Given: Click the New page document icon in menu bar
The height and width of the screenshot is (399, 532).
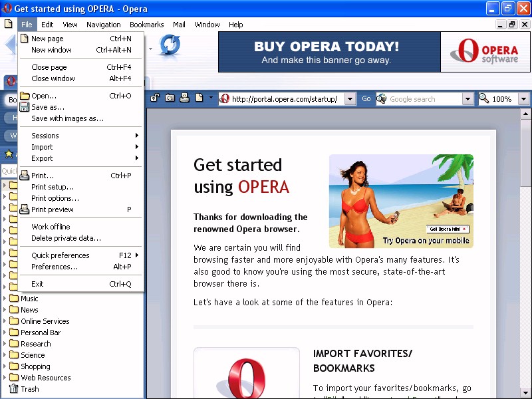Looking at the screenshot, I should tap(9, 24).
